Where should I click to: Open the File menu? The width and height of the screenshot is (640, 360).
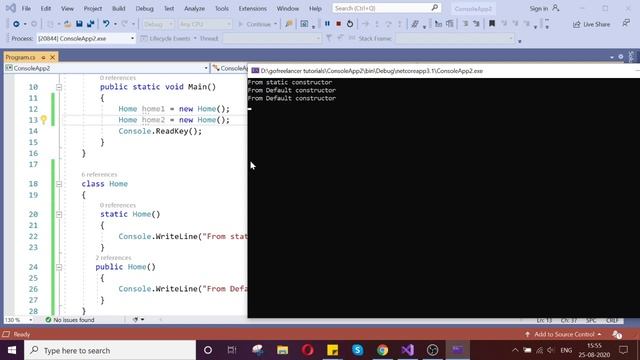tap(26, 8)
